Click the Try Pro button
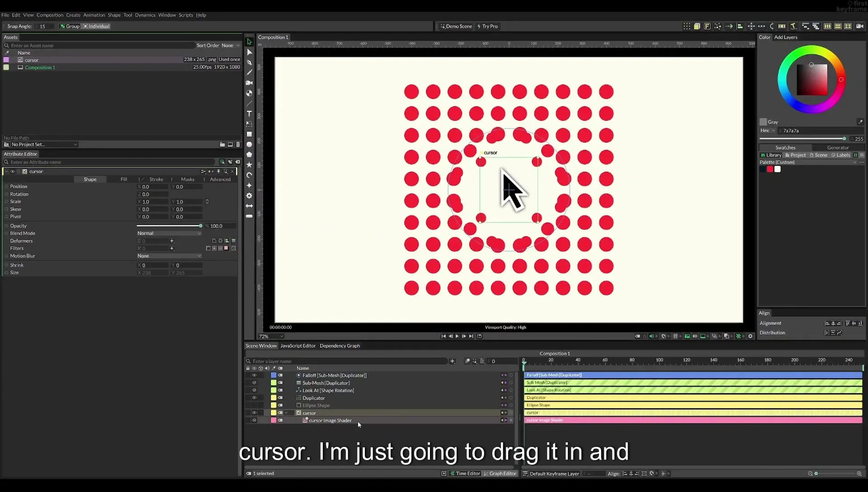 (x=487, y=26)
